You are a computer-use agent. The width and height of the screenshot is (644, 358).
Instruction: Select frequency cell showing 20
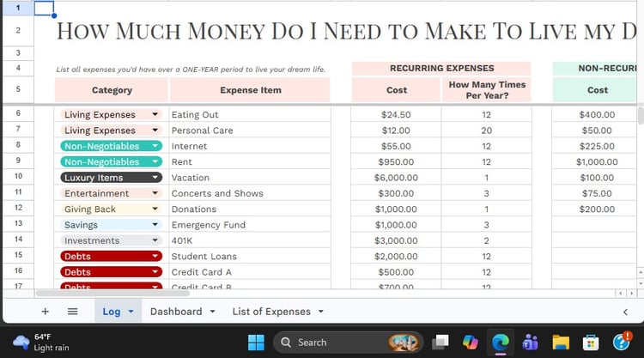pos(487,130)
